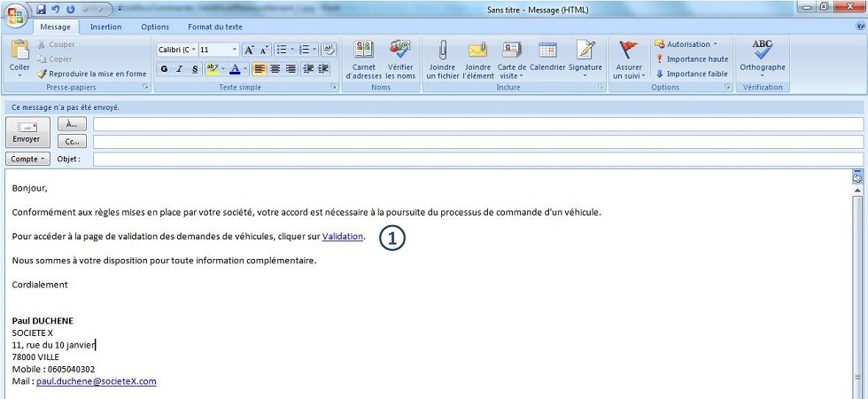The height and width of the screenshot is (399, 868).
Task: Open the Autorisation dropdown menu
Action: pos(686,43)
